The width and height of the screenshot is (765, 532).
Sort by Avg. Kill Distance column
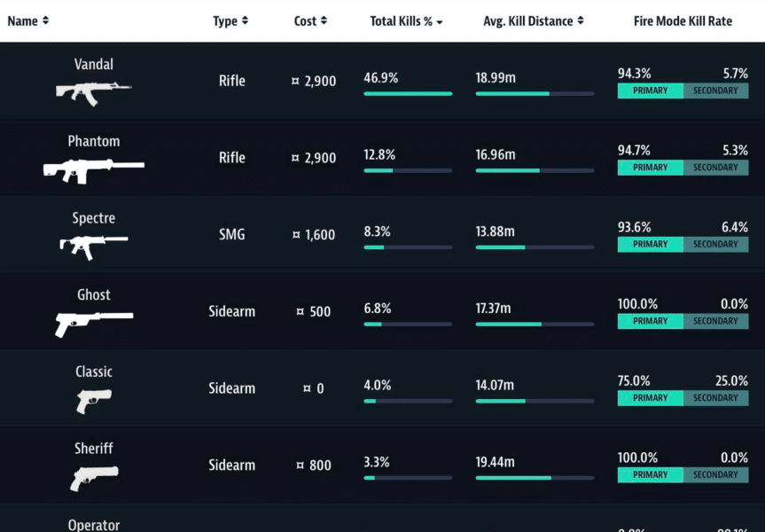pos(534,21)
